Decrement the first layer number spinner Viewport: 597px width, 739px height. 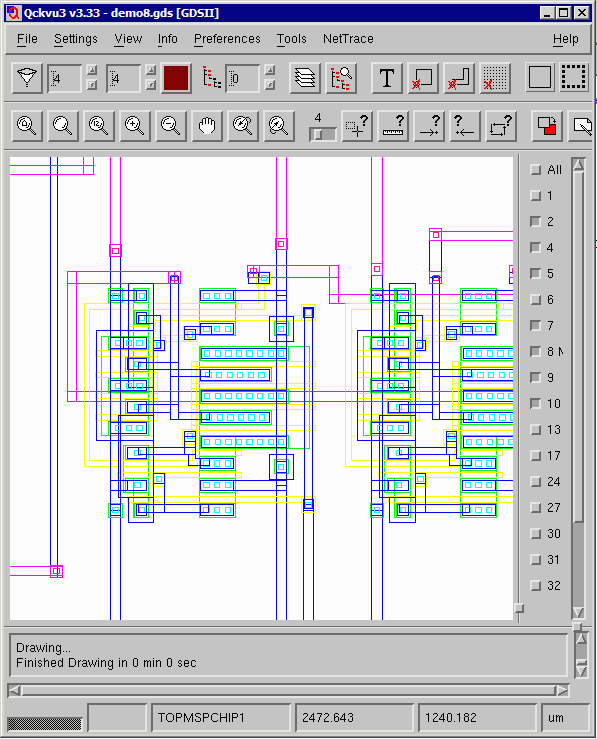tap(92, 85)
